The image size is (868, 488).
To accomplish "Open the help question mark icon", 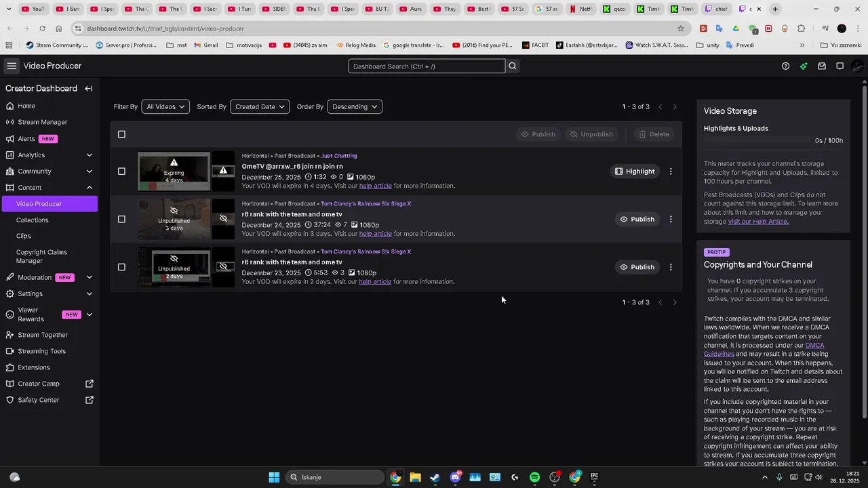I will point(785,66).
